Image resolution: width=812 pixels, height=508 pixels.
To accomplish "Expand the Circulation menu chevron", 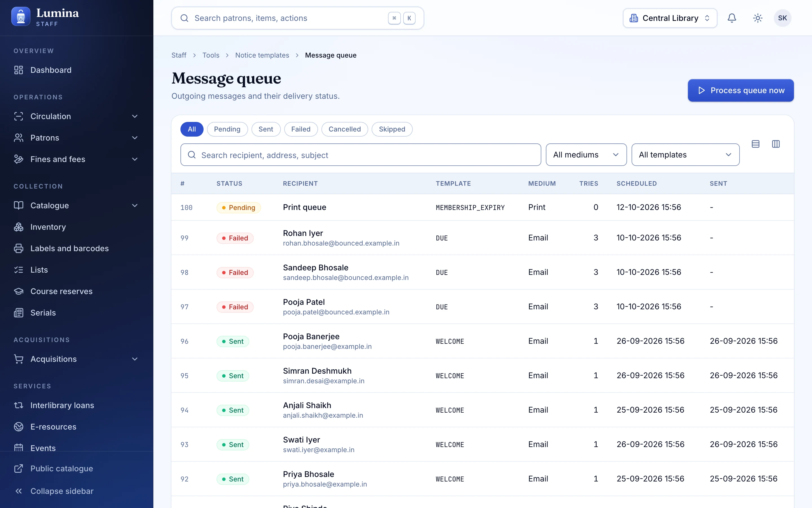I will (x=135, y=116).
